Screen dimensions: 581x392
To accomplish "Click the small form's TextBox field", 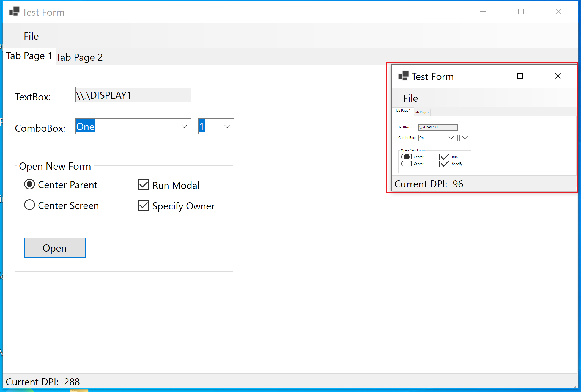I will coord(438,127).
